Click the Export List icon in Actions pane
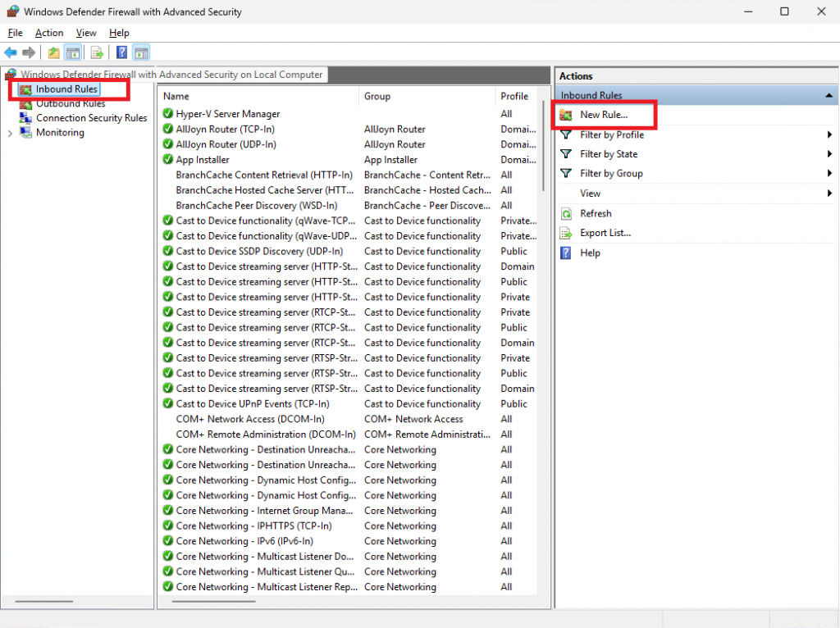Image resolution: width=840 pixels, height=628 pixels. click(566, 233)
